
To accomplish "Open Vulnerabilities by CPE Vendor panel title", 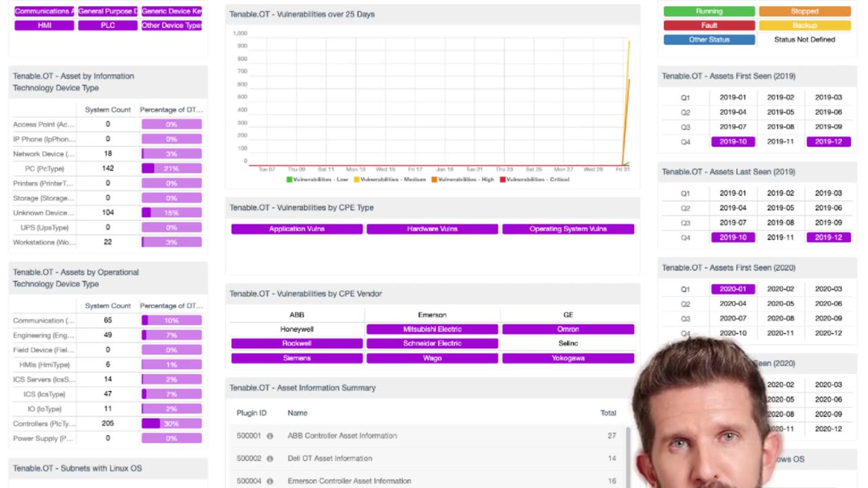I will click(x=306, y=294).
